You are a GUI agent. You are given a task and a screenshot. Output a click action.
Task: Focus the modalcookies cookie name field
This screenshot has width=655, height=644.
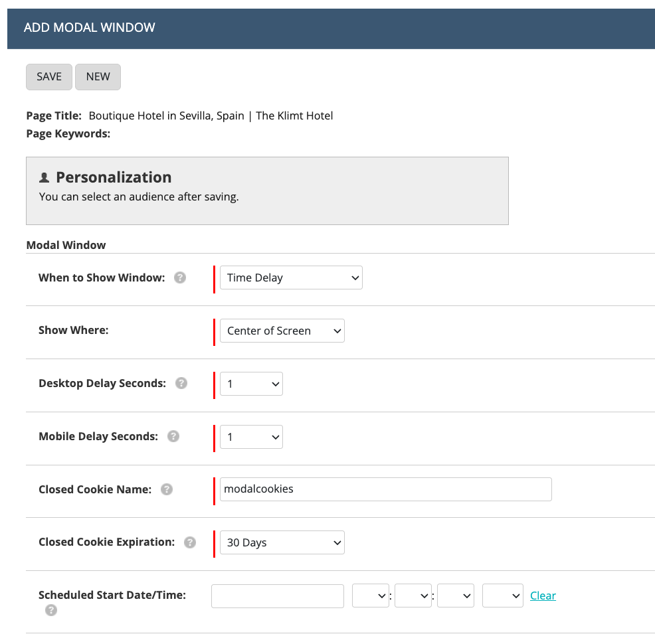[x=385, y=489]
